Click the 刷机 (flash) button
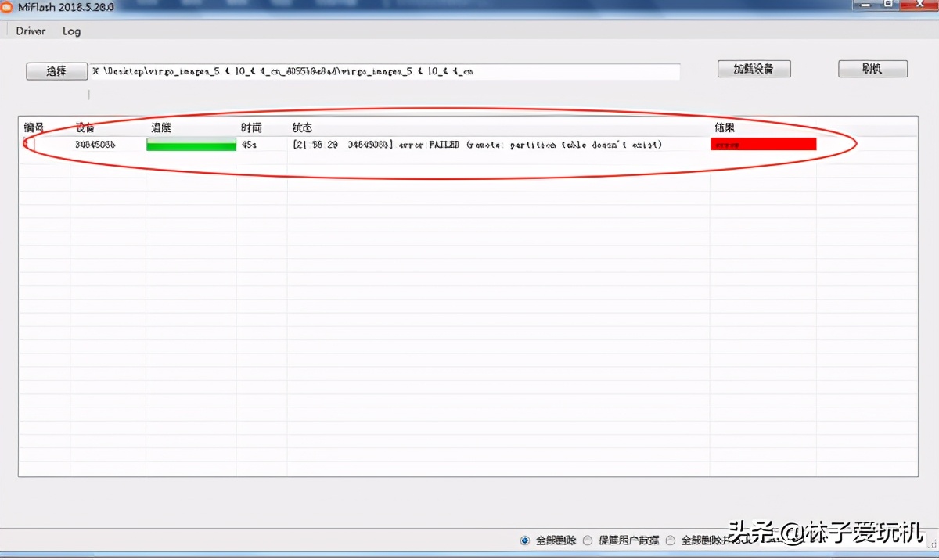Viewport: 939px width, 560px height. [873, 69]
